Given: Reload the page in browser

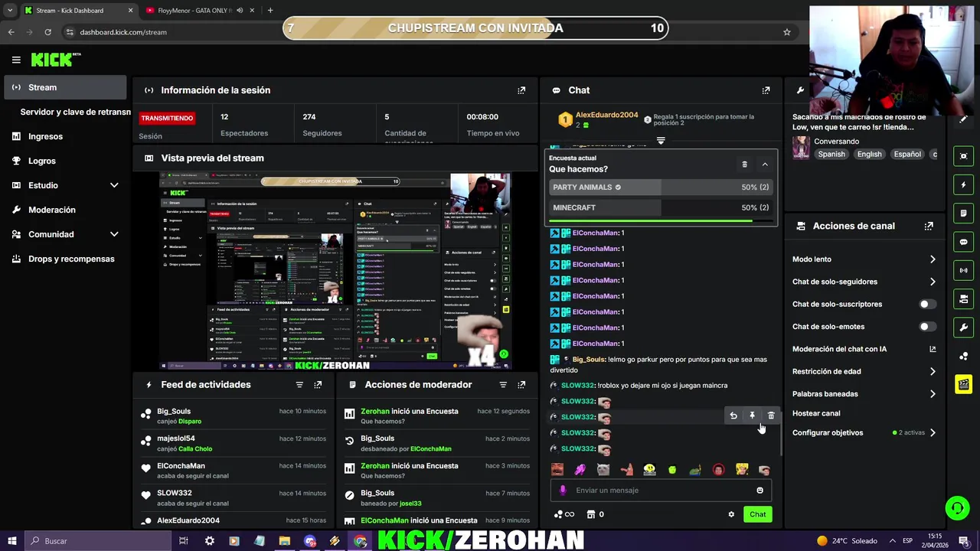Looking at the screenshot, I should tap(47, 32).
